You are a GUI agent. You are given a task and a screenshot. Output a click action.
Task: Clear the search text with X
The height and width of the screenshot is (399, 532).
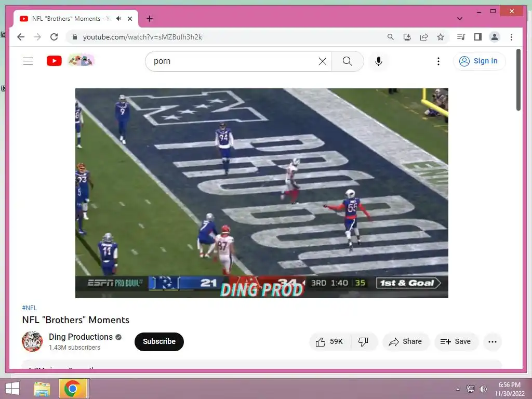point(323,61)
